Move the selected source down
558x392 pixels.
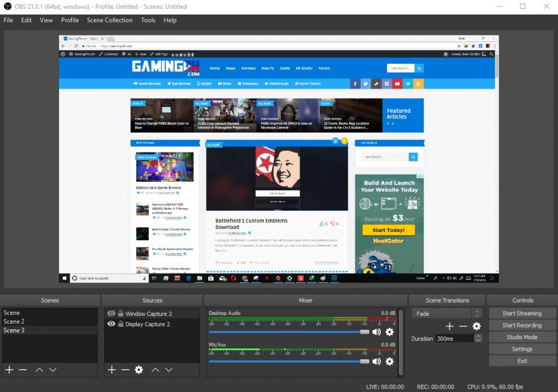pyautogui.click(x=169, y=370)
